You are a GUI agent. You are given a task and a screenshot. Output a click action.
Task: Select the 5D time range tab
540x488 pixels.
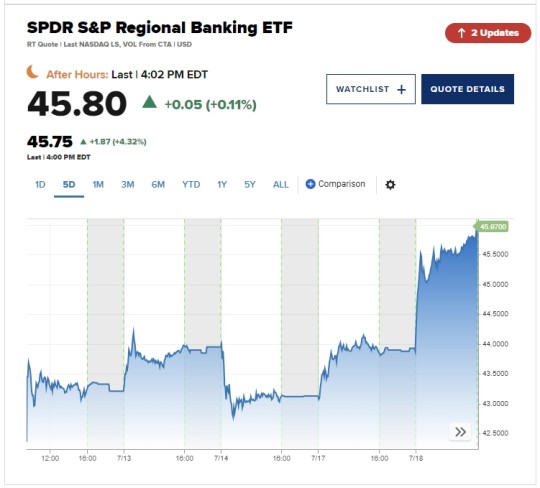click(69, 185)
